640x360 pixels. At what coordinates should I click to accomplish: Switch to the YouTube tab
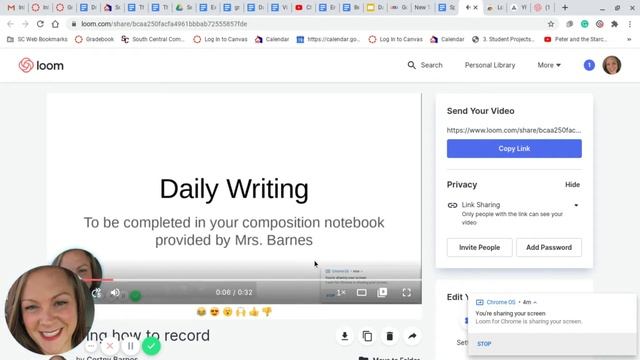point(303,7)
